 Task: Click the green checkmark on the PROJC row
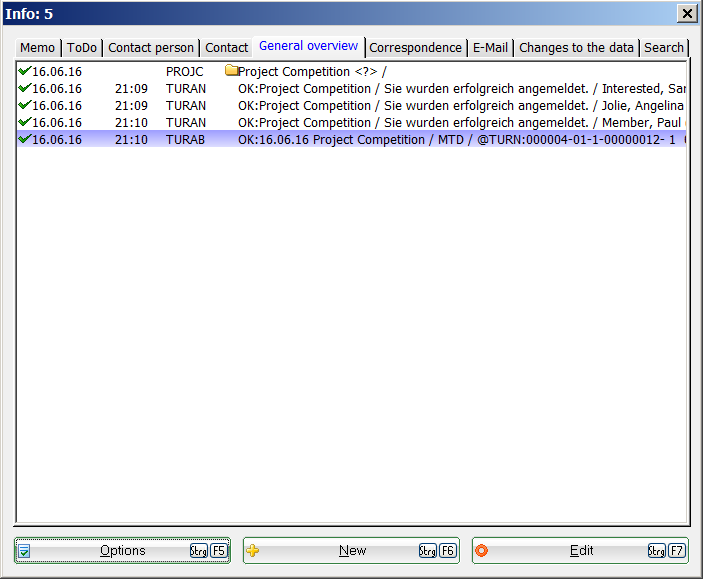click(x=24, y=71)
